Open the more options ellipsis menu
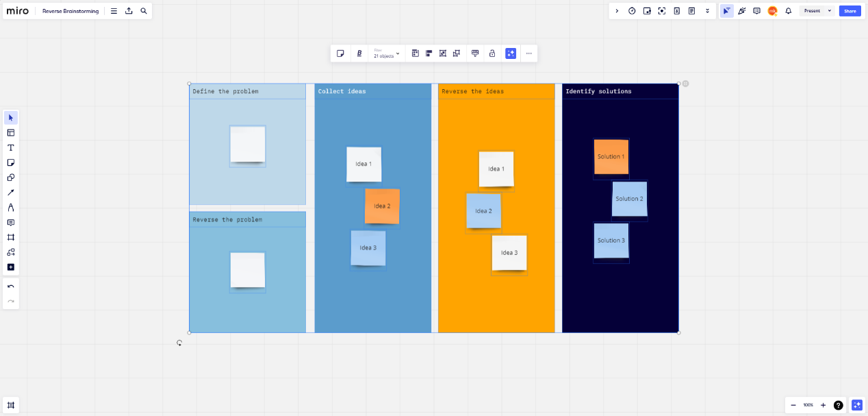 coord(528,53)
